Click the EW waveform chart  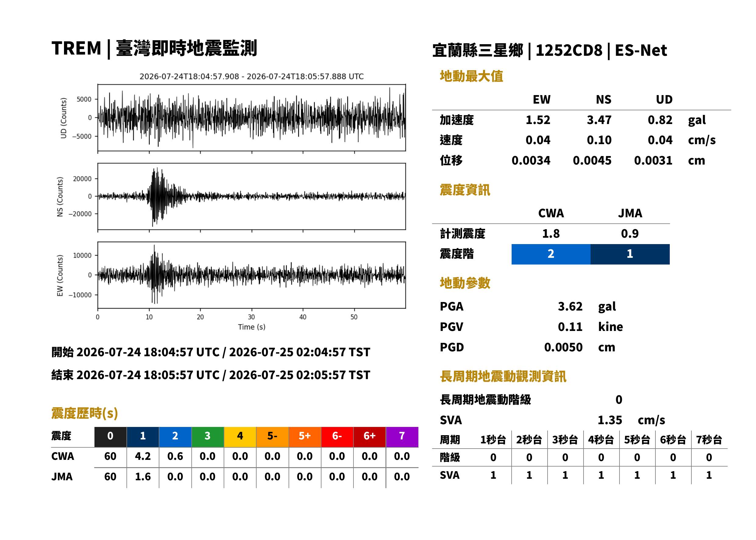[251, 275]
